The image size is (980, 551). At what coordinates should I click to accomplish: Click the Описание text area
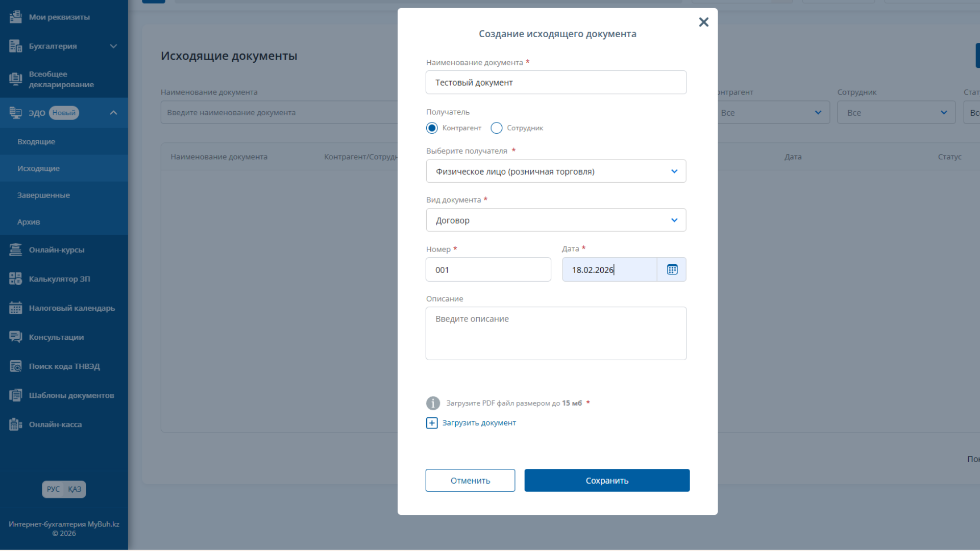[x=556, y=333]
